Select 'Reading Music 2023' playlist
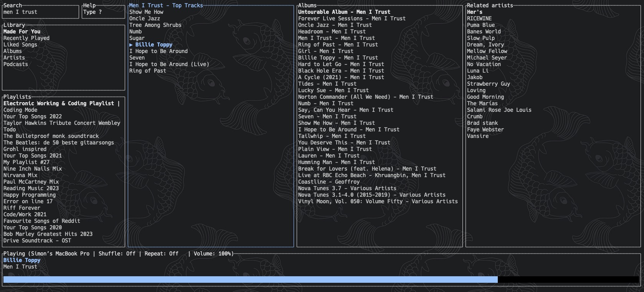This screenshot has height=292, width=644. 31,188
